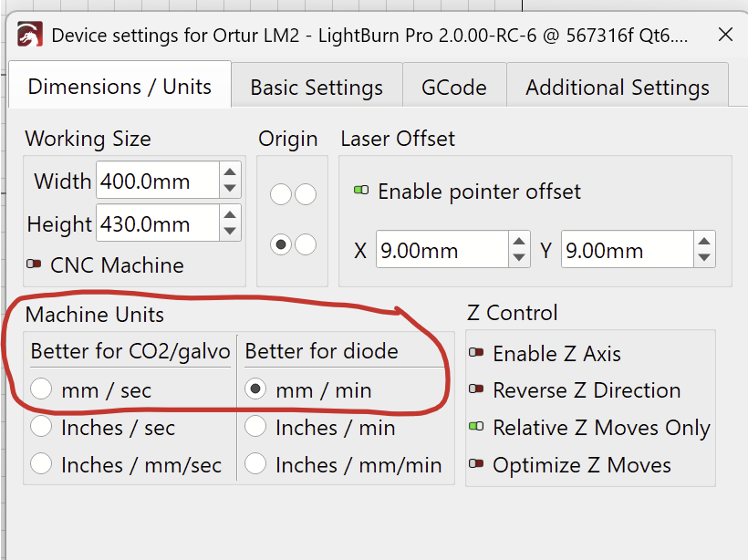Increase Width using the up arrow
Viewport: 748px width, 560px height.
pyautogui.click(x=230, y=172)
